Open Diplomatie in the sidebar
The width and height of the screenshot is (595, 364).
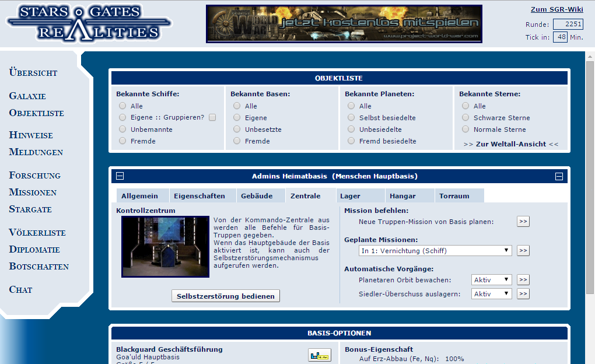34,249
